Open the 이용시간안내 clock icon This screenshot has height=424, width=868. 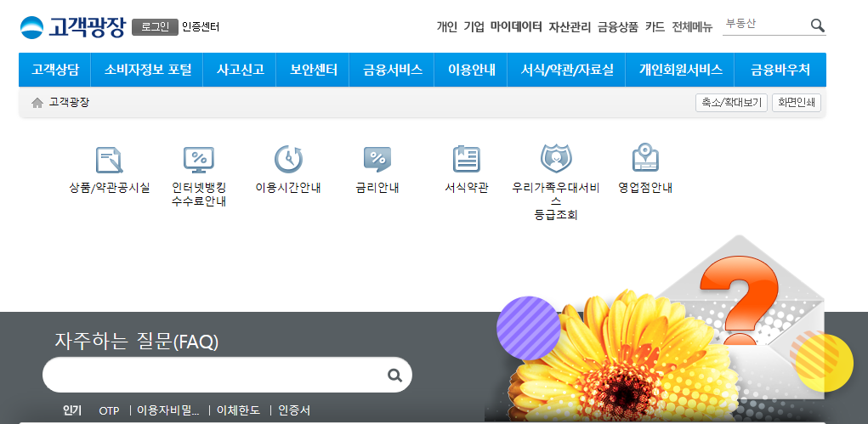[288, 160]
